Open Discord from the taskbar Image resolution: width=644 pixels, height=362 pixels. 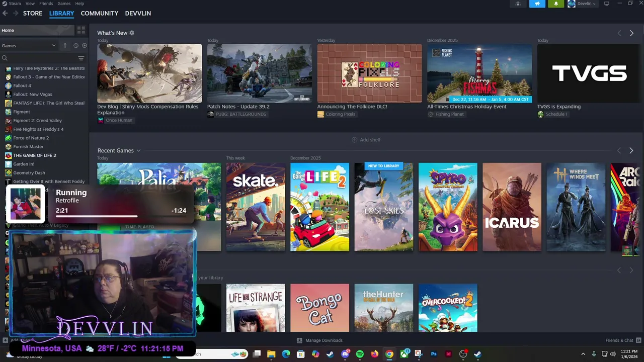point(345,354)
